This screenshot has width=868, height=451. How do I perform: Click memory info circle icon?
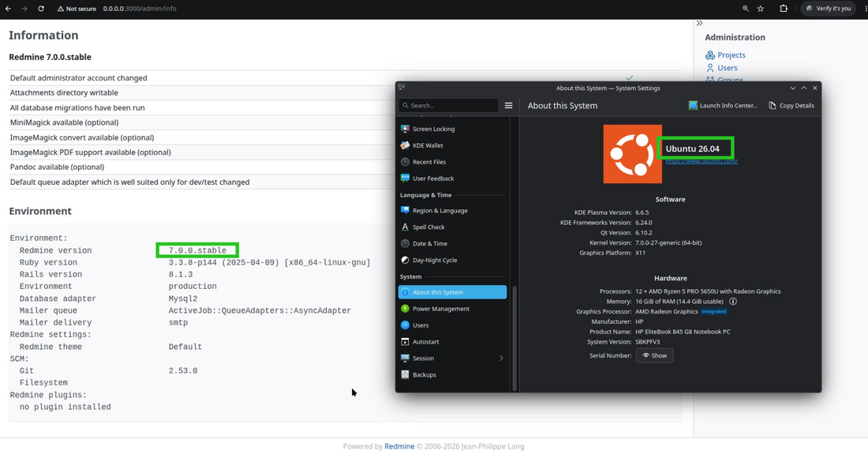(x=733, y=302)
